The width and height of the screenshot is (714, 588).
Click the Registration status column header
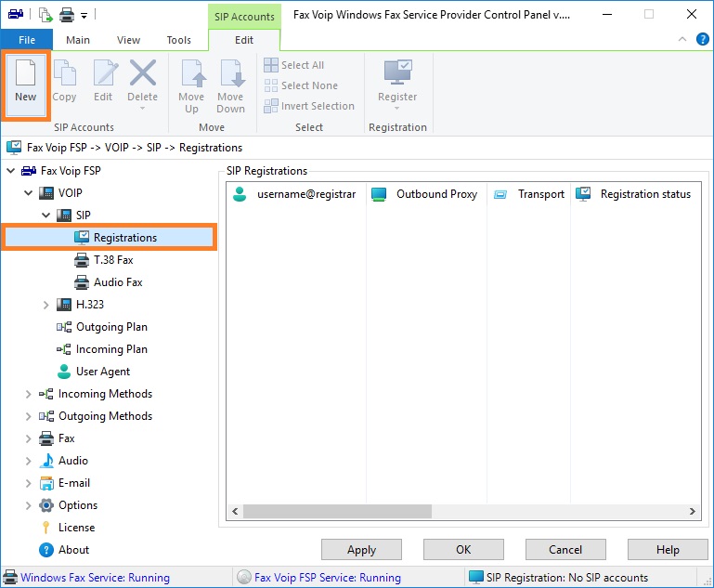pyautogui.click(x=636, y=194)
